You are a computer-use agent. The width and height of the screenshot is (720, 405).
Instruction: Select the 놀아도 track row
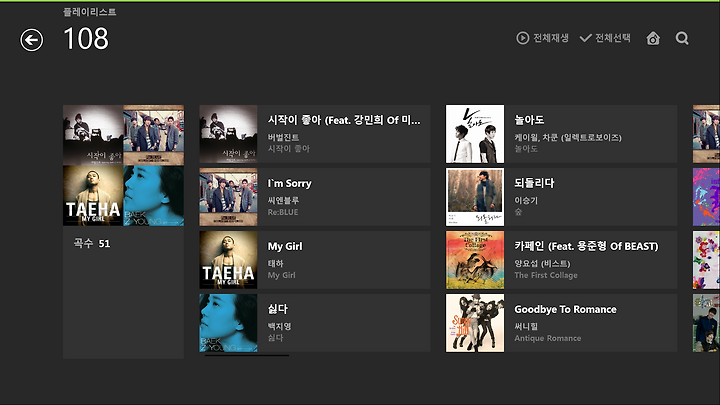pos(561,134)
